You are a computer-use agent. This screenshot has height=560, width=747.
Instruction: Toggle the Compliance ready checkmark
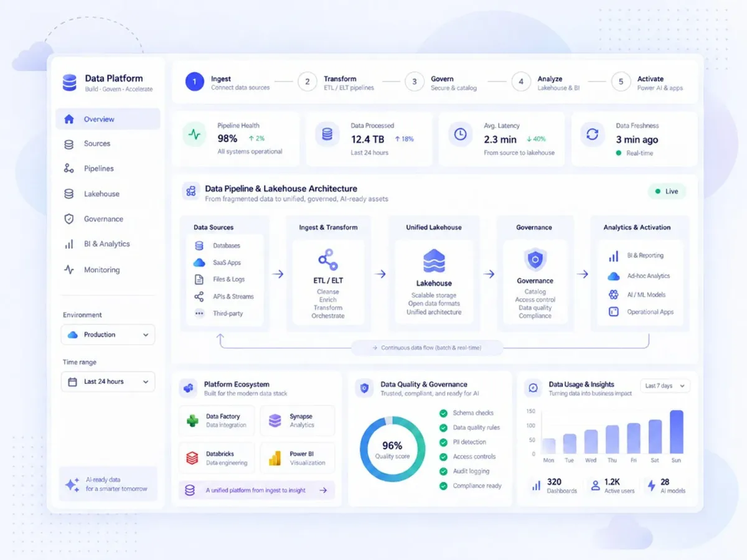click(443, 486)
